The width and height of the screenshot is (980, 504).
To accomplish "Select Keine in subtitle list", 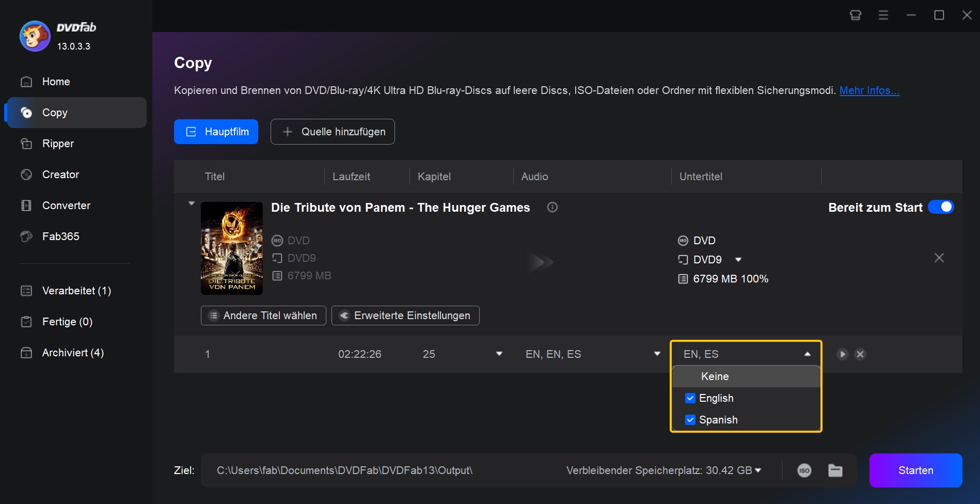I will click(746, 376).
